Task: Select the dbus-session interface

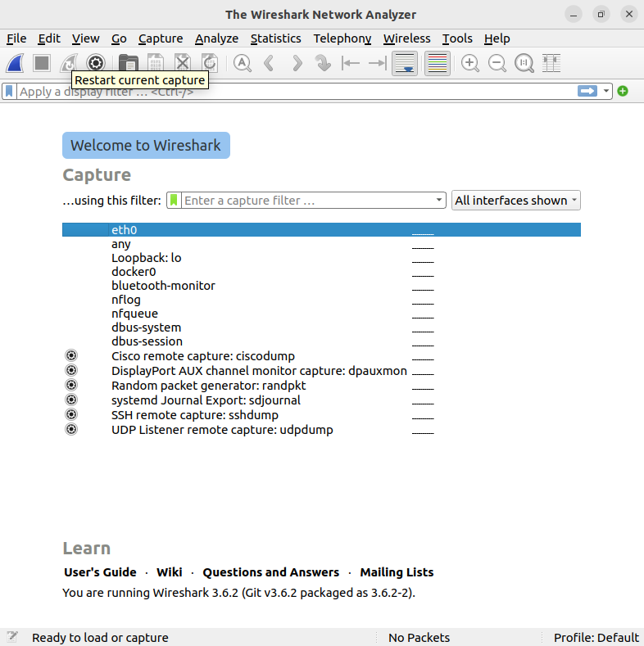Action: 321,341
